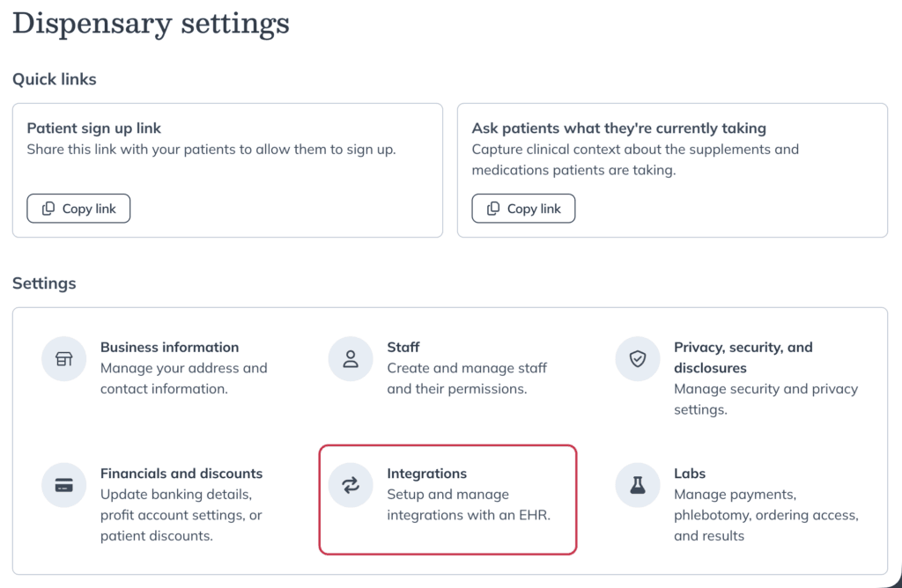Screen dimensions: 902x588
Task: Open the Integrations settings title
Action: pos(427,474)
